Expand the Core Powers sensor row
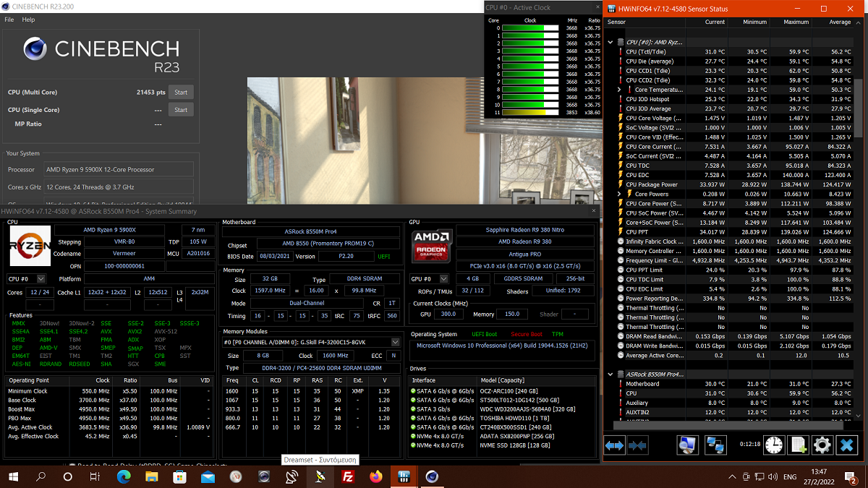868x488 pixels. coord(620,194)
